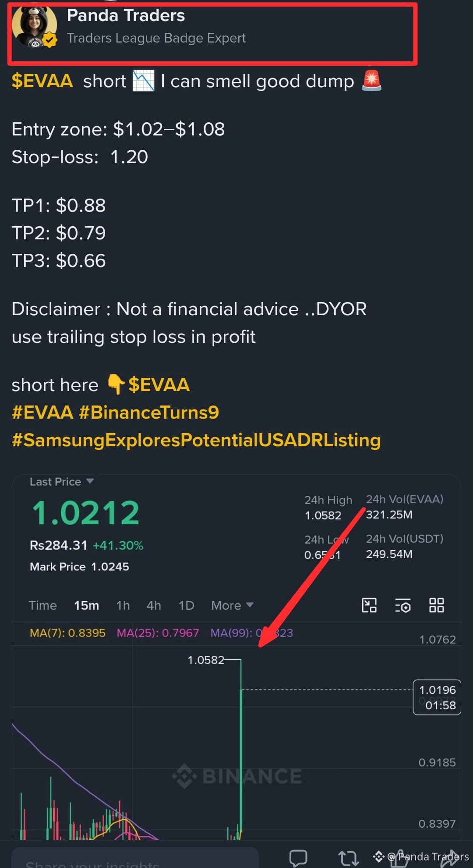This screenshot has height=868, width=473.
Task: Open the #BinanceTurns9 hashtag
Action: click(x=149, y=413)
